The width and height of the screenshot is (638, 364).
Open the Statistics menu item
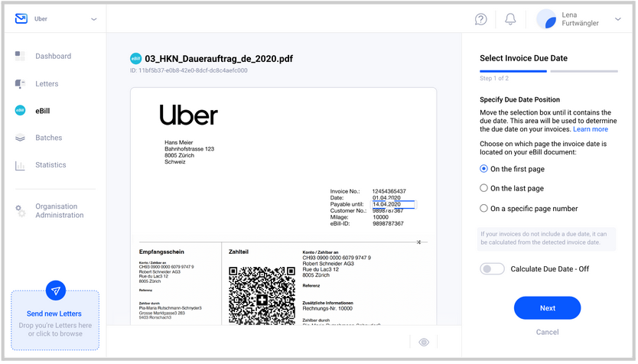click(50, 164)
